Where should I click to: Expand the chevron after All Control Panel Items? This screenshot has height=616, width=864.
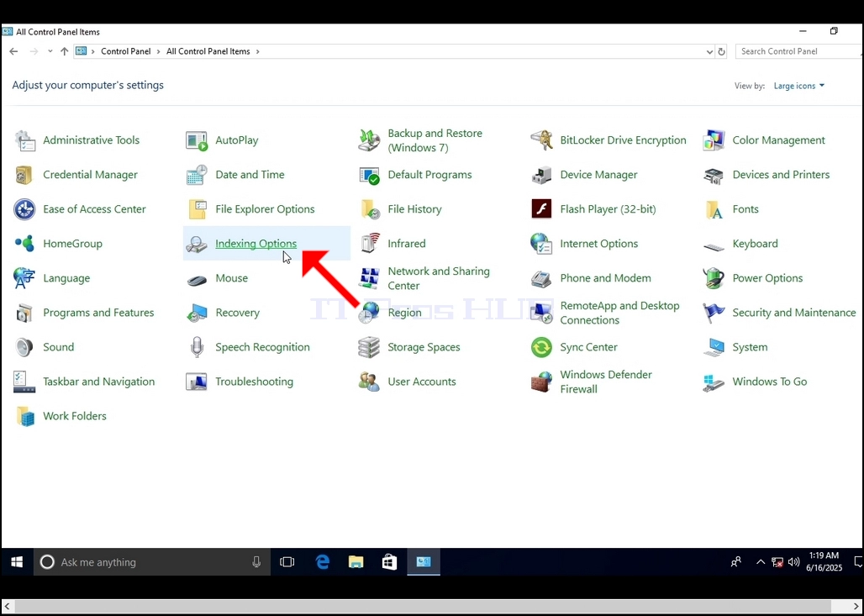click(x=257, y=51)
